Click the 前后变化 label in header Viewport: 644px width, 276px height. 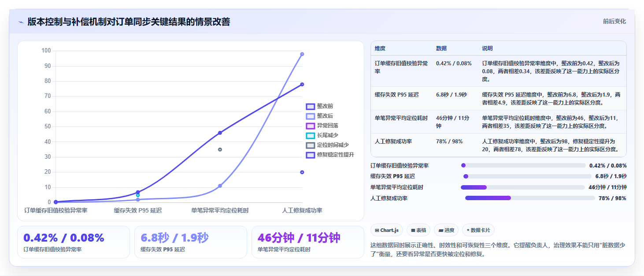tap(614, 22)
